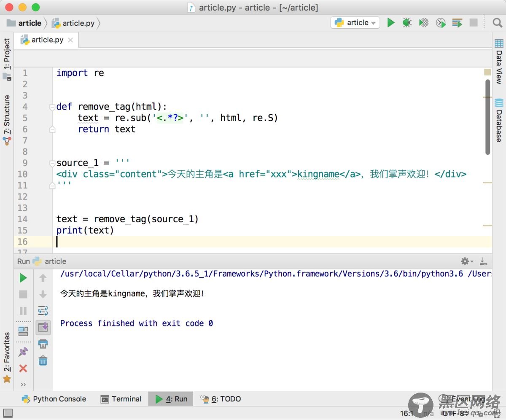Rerun article in the Run panel
Image resolution: width=506 pixels, height=420 pixels.
23,278
